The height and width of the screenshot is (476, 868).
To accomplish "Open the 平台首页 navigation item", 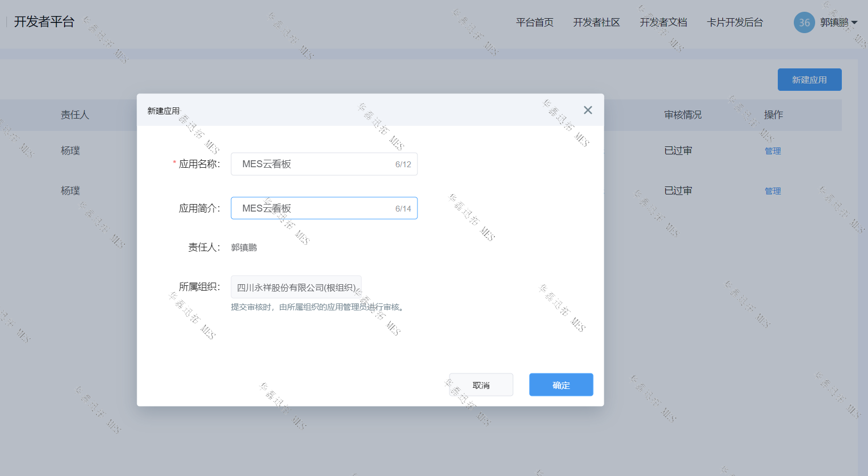I will [x=534, y=22].
